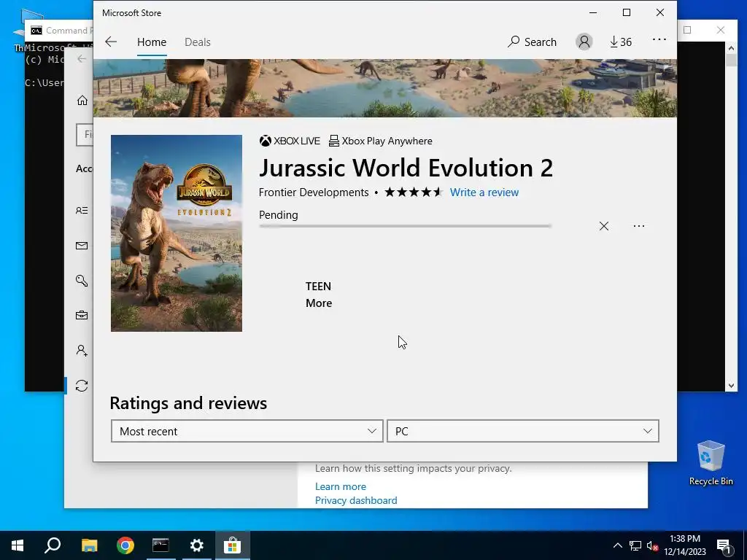Screen dimensions: 747x560
Task: Click the download progress bar
Action: [405, 226]
